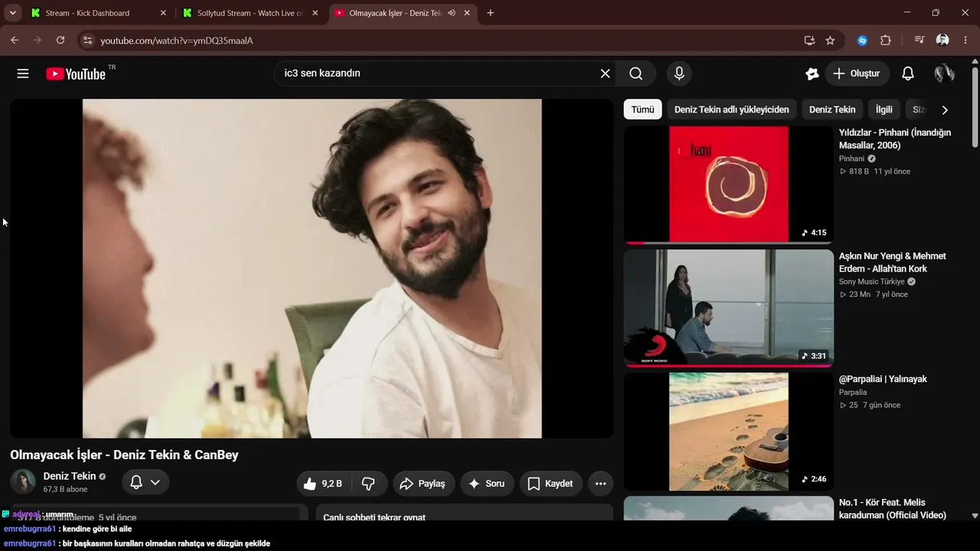Screen dimensions: 980x551
Task: Open Chrome media controls button
Action: (920, 41)
